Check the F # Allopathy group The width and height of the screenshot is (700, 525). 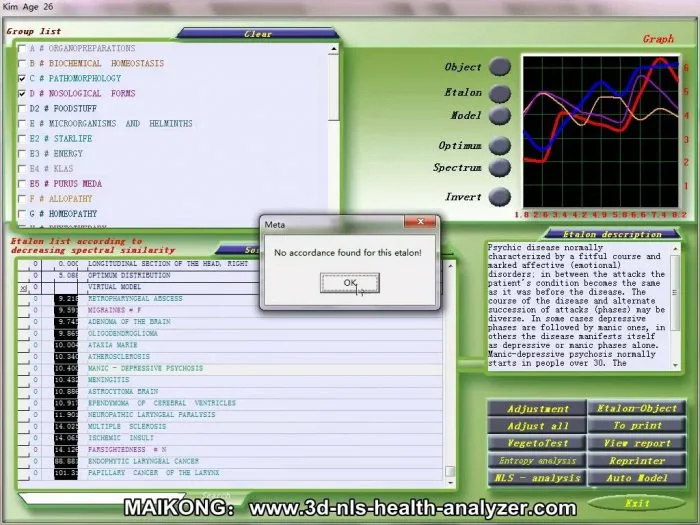(x=21, y=199)
